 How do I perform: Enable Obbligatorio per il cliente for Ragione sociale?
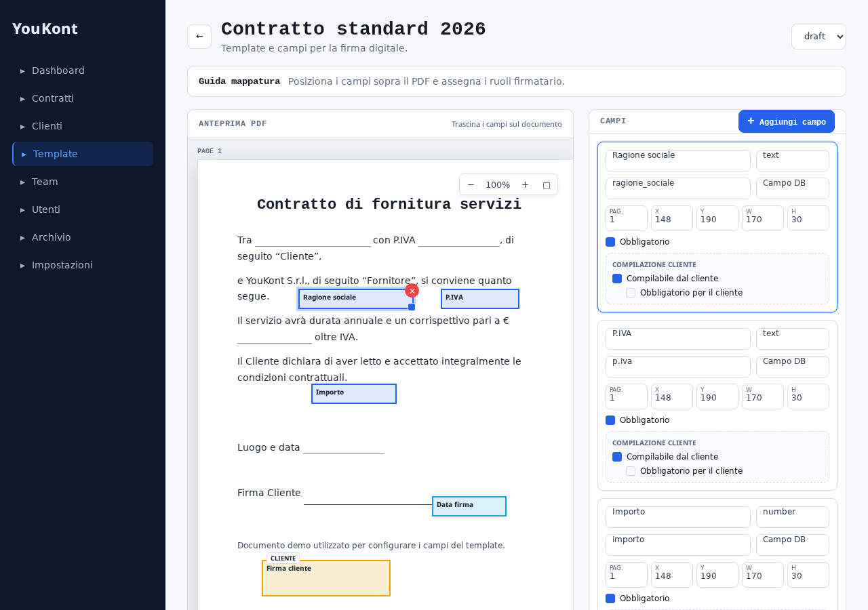tap(631, 293)
